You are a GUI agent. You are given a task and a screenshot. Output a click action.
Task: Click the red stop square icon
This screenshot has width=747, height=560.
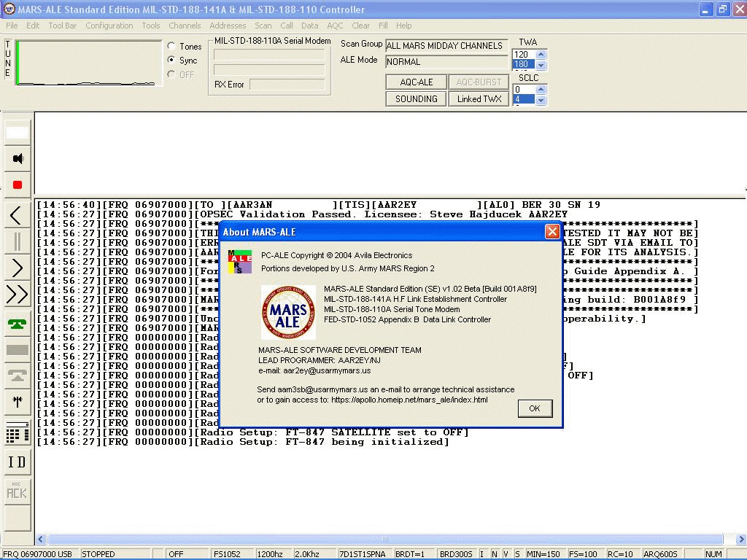tap(18, 184)
